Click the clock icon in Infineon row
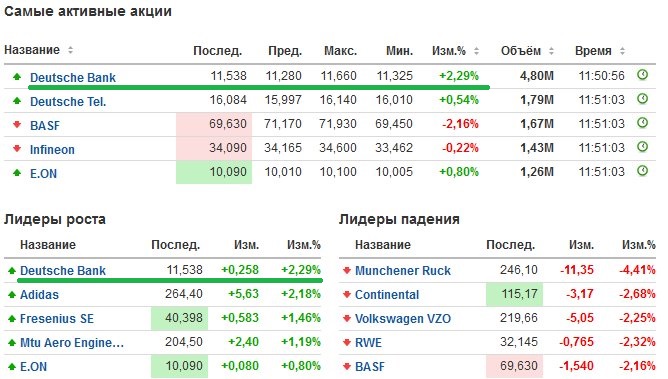Image resolution: width=668 pixels, height=379 pixels. (642, 147)
